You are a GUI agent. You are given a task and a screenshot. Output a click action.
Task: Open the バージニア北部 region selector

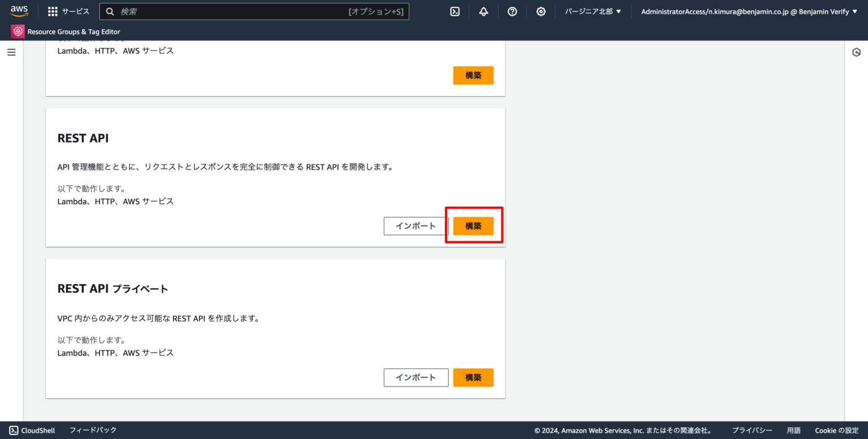tap(592, 11)
